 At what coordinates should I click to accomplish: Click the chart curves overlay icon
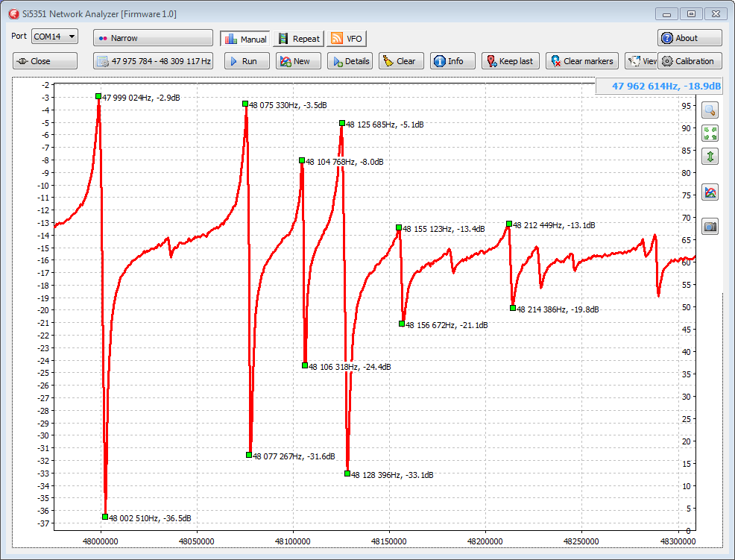(710, 192)
